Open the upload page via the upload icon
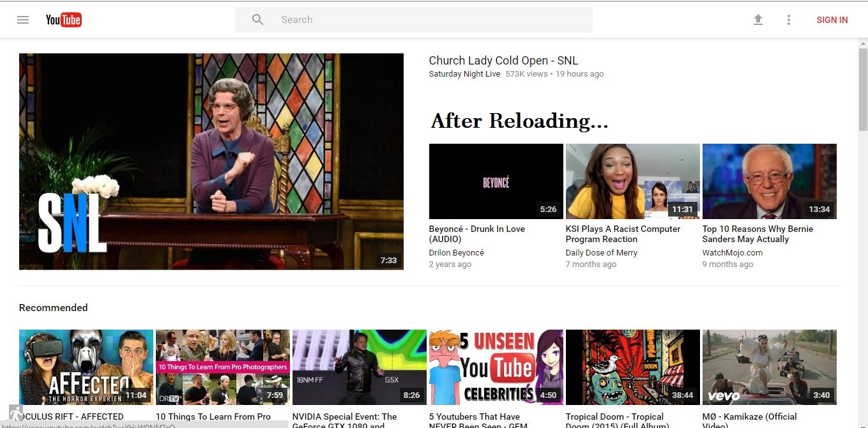The height and width of the screenshot is (428, 868). pos(758,20)
